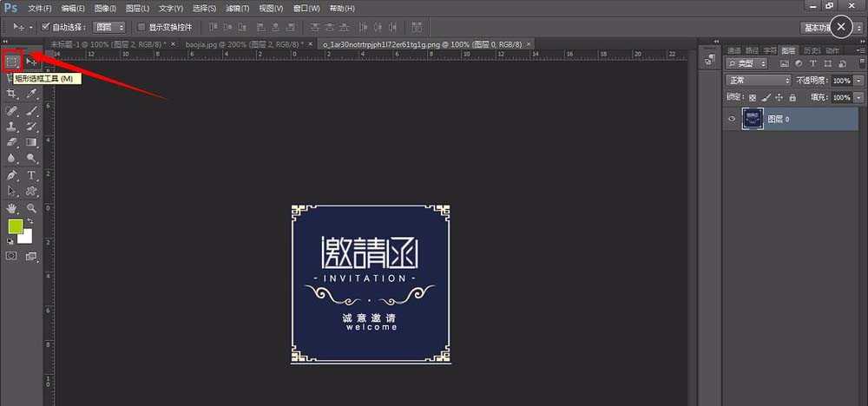
Task: Click the round X close overlay button
Action: (x=840, y=27)
